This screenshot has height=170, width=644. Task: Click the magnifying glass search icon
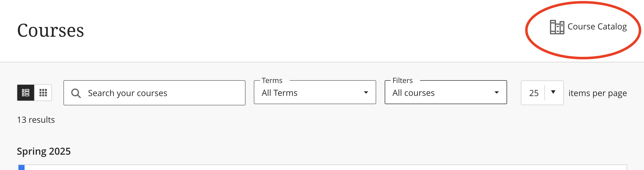pos(76,93)
